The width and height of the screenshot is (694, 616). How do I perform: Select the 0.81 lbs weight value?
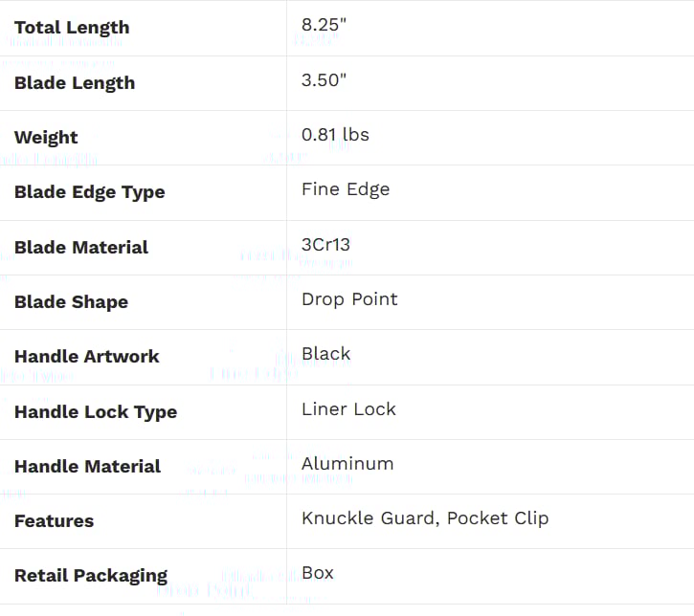[335, 135]
